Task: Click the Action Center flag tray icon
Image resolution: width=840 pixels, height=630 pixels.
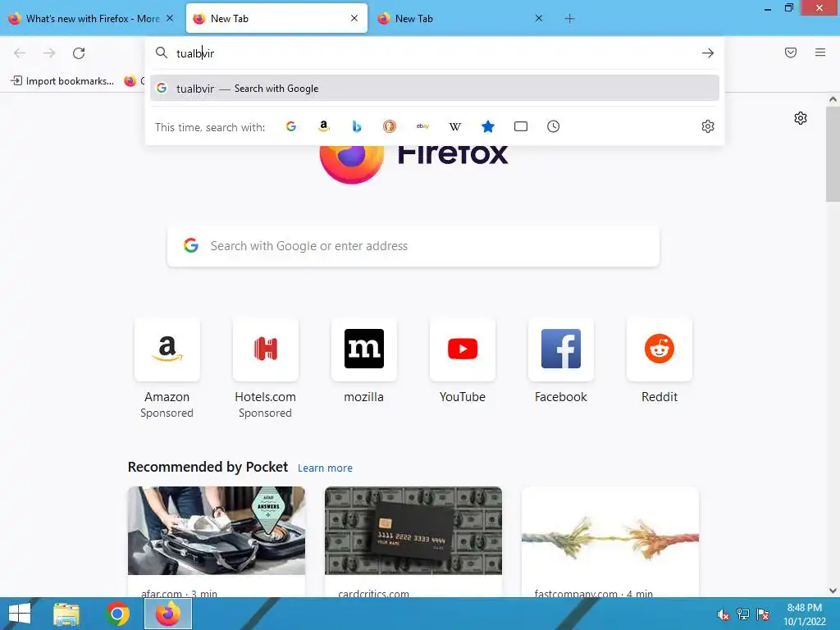Action: (x=763, y=614)
